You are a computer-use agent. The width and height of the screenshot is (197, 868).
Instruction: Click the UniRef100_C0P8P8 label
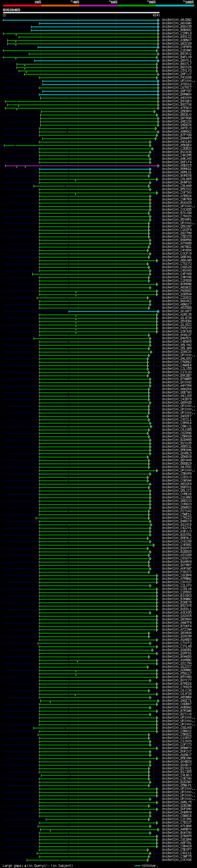(177, 47)
